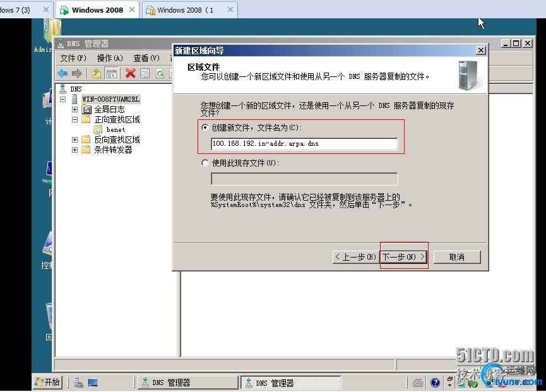
Task: Click the folder icon of 反向查找区域
Action: pyautogui.click(x=86, y=140)
